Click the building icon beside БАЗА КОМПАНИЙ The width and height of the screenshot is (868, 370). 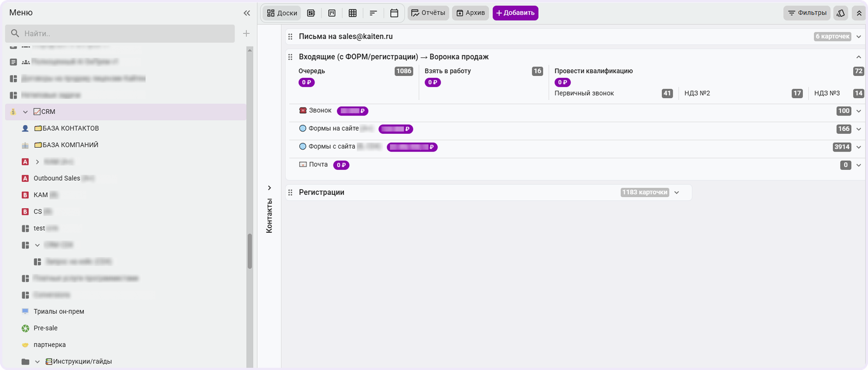coord(25,145)
